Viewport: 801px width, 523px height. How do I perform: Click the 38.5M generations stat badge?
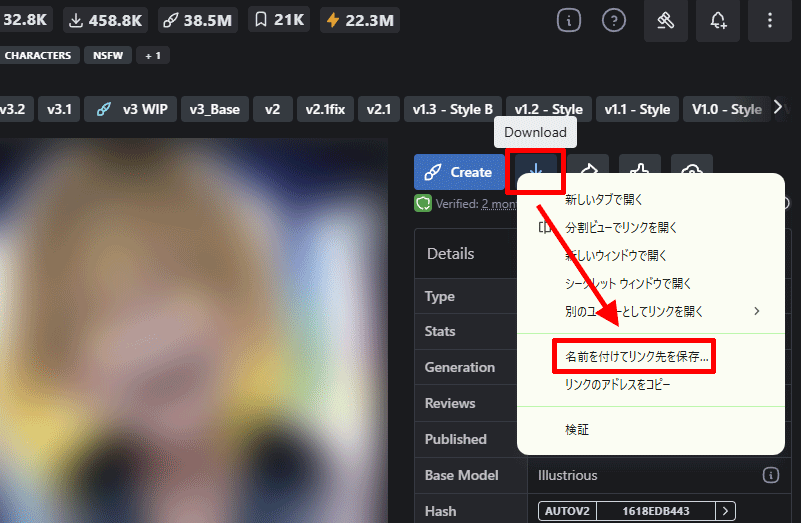click(x=198, y=20)
